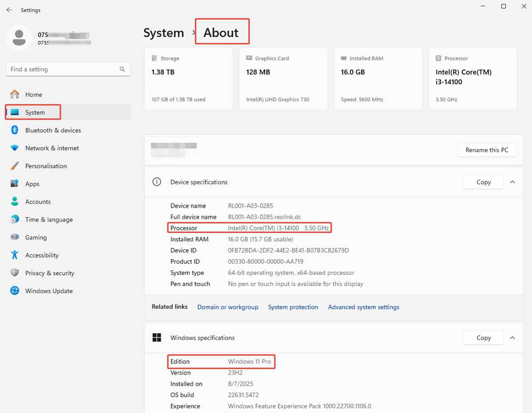Click 16.0 GB (15.7 GB usable) value

click(x=261, y=239)
